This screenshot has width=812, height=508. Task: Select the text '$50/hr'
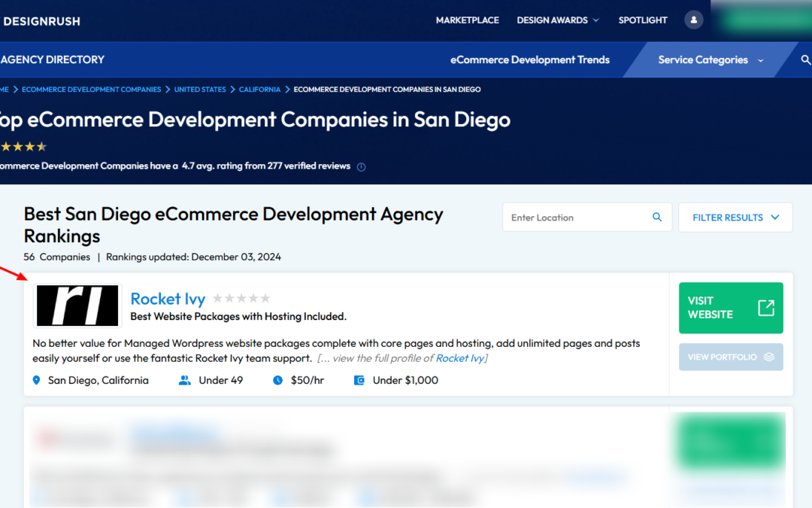307,381
